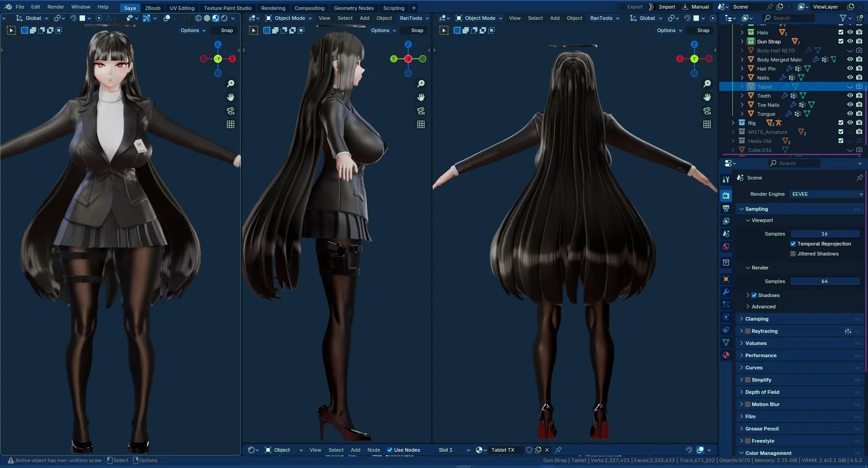Enable the Raytracing checkbox
868x468 pixels.
click(x=748, y=331)
